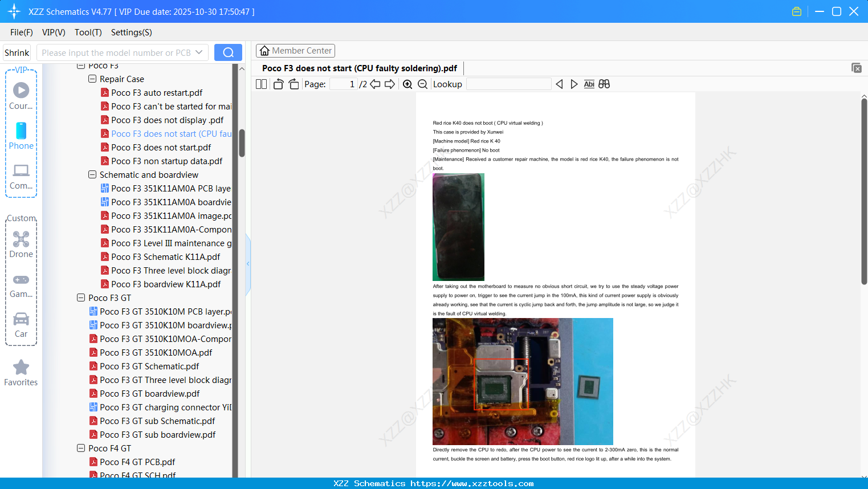Find previous lookup match
This screenshot has width=868, height=489.
[x=559, y=84]
